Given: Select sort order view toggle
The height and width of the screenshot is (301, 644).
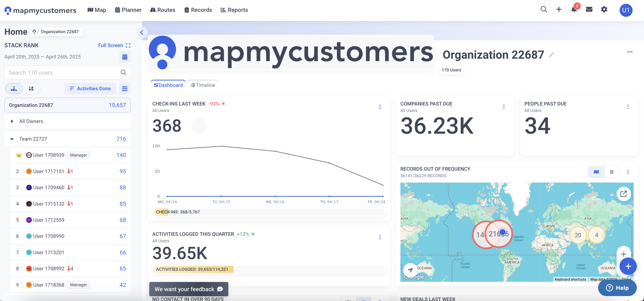Looking at the screenshot, I should (x=31, y=88).
